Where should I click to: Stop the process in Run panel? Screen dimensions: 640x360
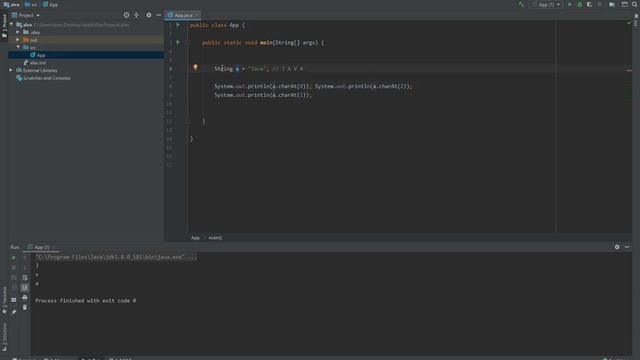pos(13,267)
